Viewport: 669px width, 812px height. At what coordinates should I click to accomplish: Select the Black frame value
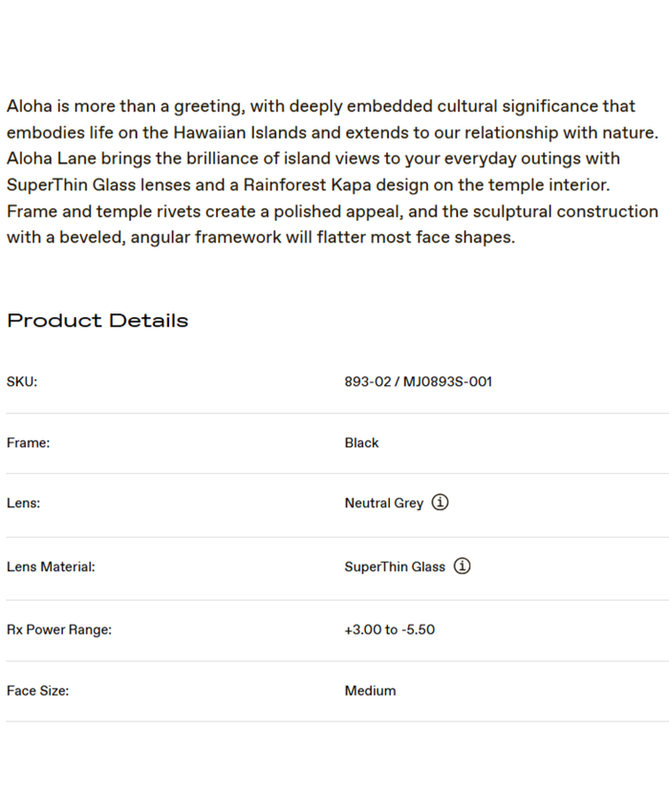point(361,443)
